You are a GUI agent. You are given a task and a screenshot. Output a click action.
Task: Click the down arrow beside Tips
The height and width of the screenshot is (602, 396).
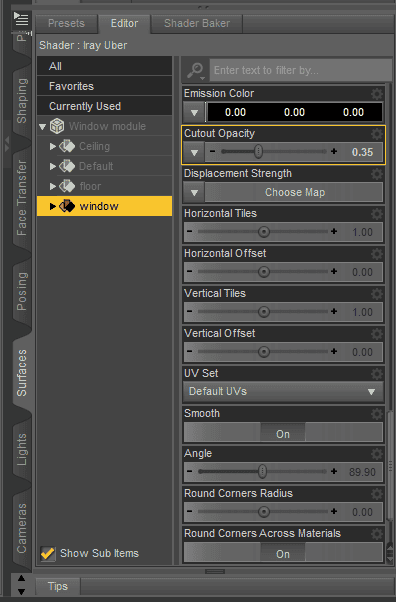(x=22, y=592)
